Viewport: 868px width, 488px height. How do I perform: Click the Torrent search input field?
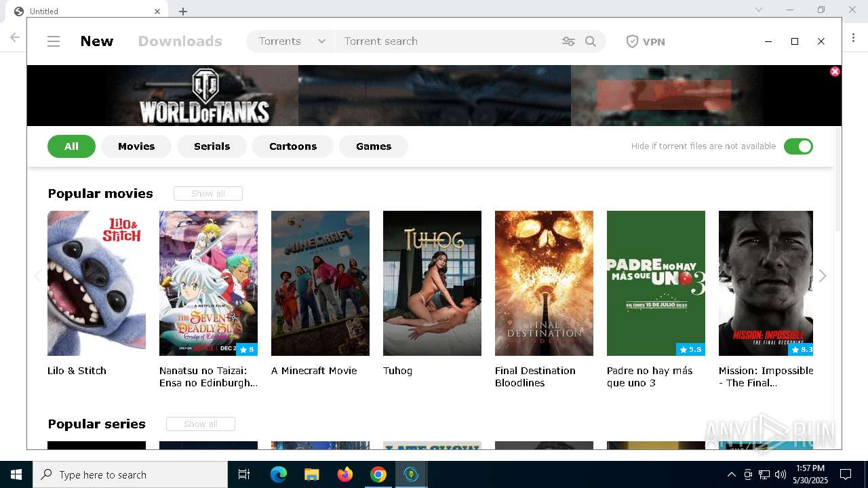pos(448,41)
